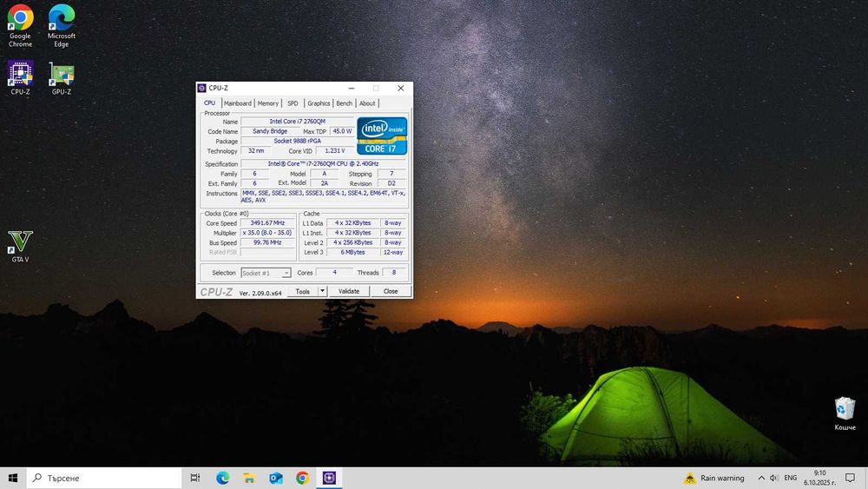Select the Recycle Bin desktop icon
The height and width of the screenshot is (489, 868).
(845, 413)
